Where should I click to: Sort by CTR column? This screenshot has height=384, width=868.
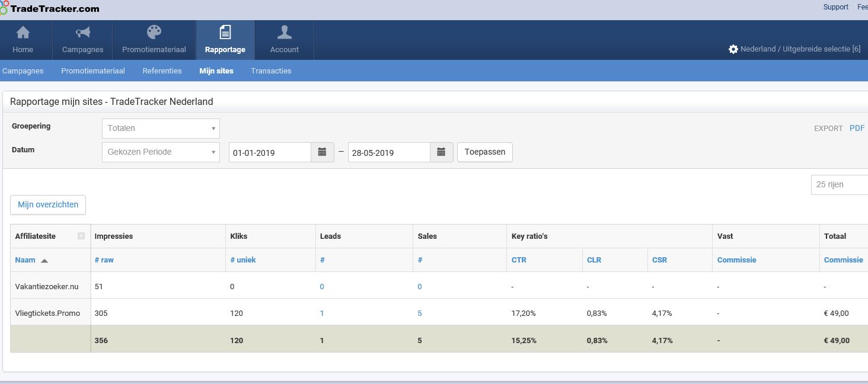click(519, 260)
